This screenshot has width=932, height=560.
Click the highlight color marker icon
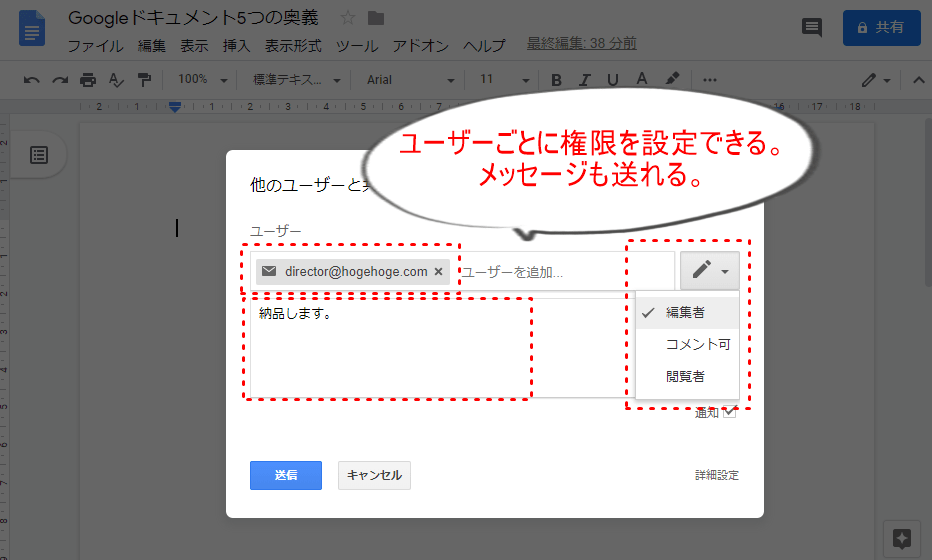(672, 80)
